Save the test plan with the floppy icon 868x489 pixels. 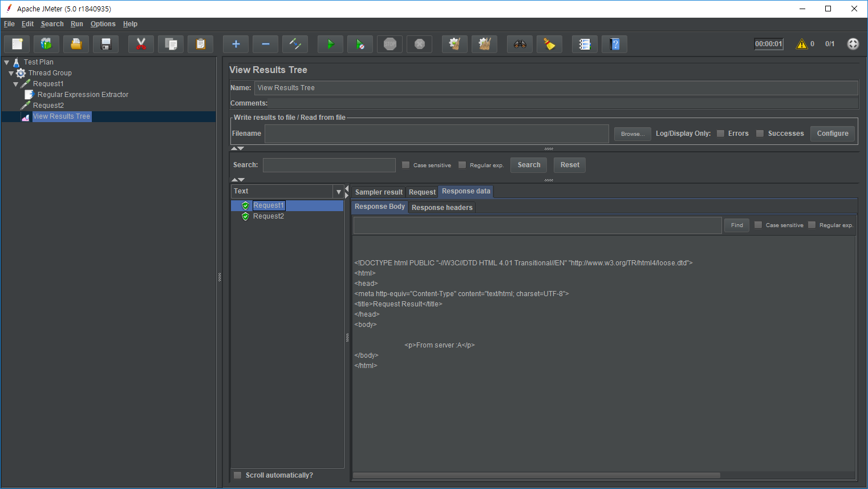coord(106,44)
